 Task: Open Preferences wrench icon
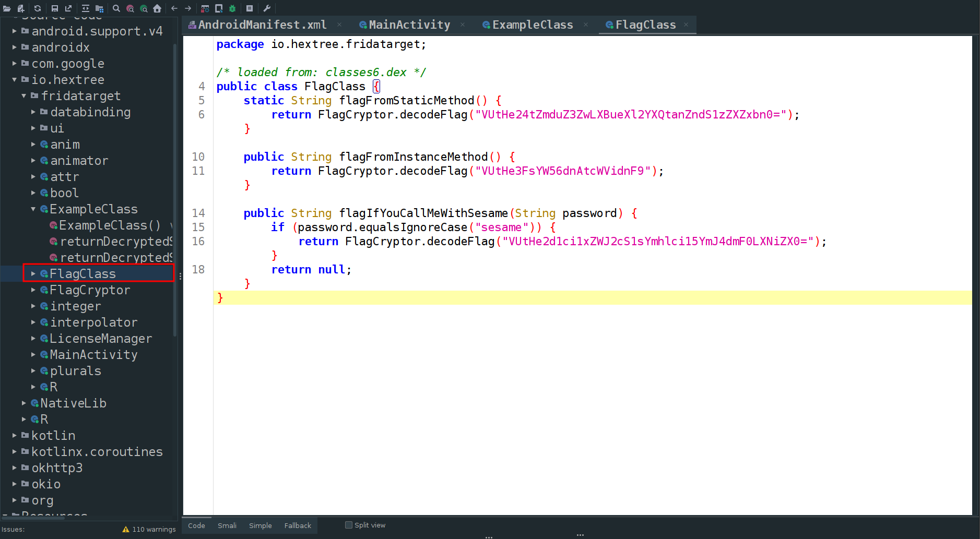267,8
